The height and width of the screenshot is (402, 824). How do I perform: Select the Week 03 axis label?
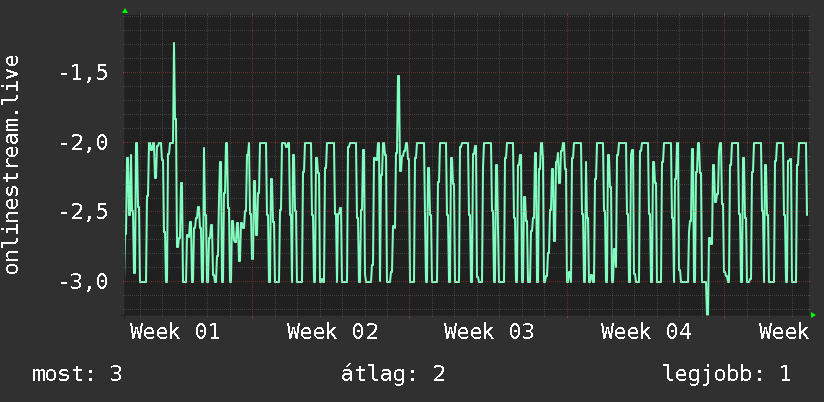489,332
